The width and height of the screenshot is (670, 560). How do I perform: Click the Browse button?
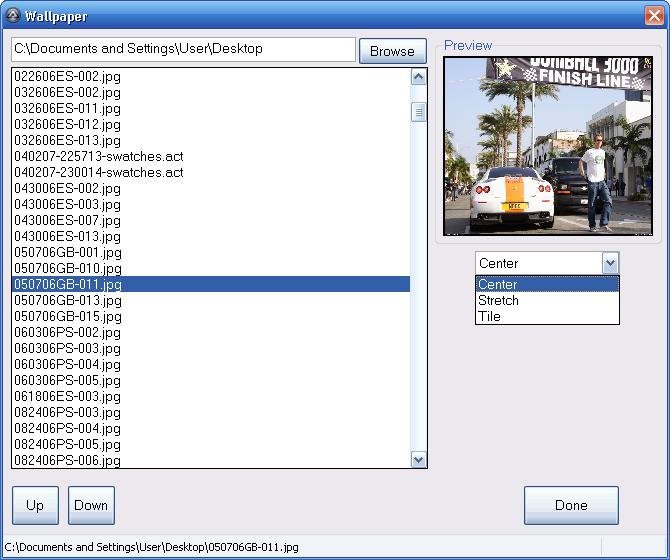(393, 51)
